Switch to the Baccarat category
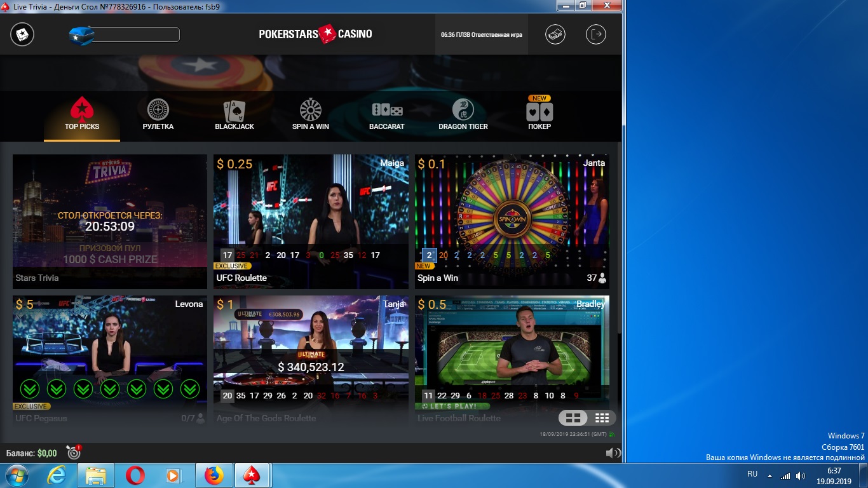868x488 pixels. (387, 115)
